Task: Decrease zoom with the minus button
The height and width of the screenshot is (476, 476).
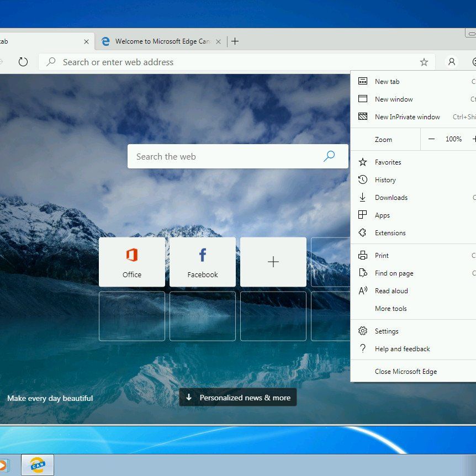Action: tap(431, 139)
